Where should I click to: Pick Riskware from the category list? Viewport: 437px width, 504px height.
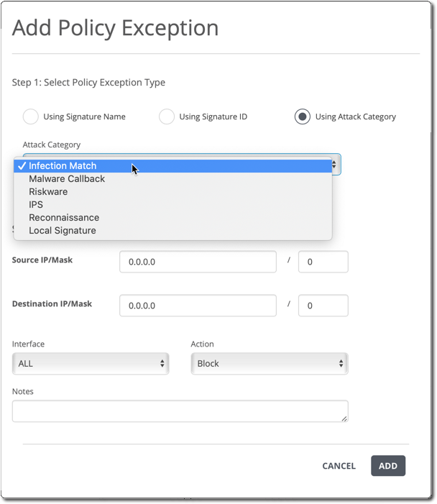pos(173,191)
